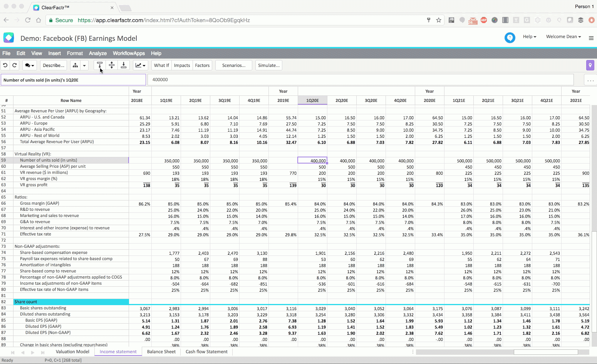Bookmark page with the star icon
Image resolution: width=597 pixels, height=364 pixels.
point(439,20)
